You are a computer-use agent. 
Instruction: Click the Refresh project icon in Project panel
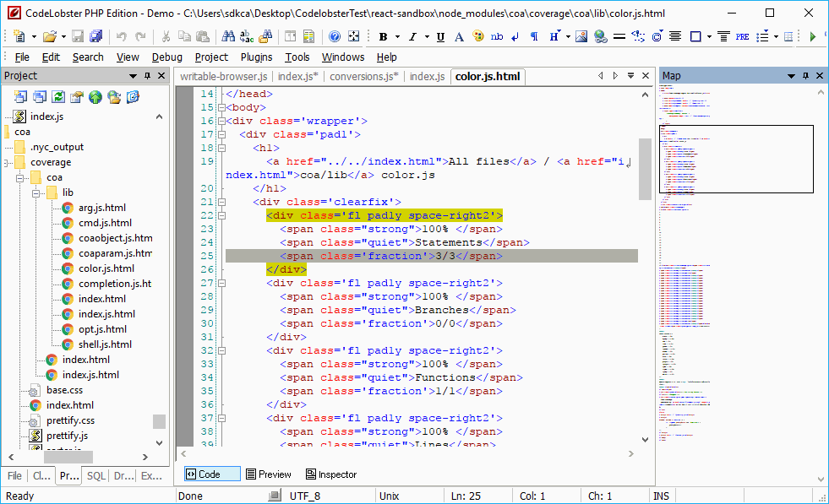(x=57, y=96)
